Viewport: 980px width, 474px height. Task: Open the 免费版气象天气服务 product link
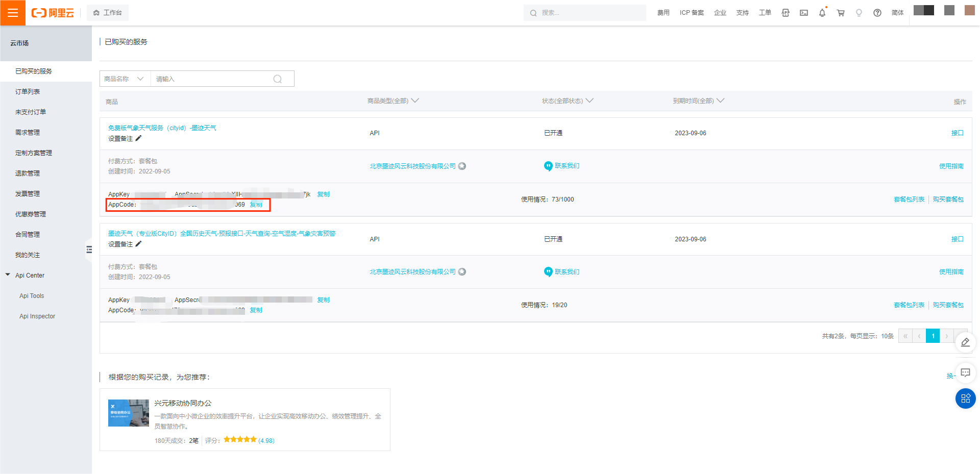coord(162,128)
